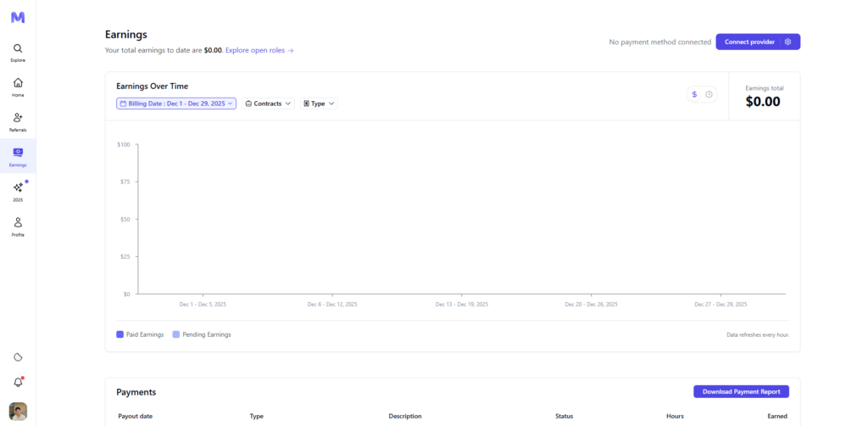Open the Billing Date range filter
This screenshot has height=426, width=868.
click(176, 104)
